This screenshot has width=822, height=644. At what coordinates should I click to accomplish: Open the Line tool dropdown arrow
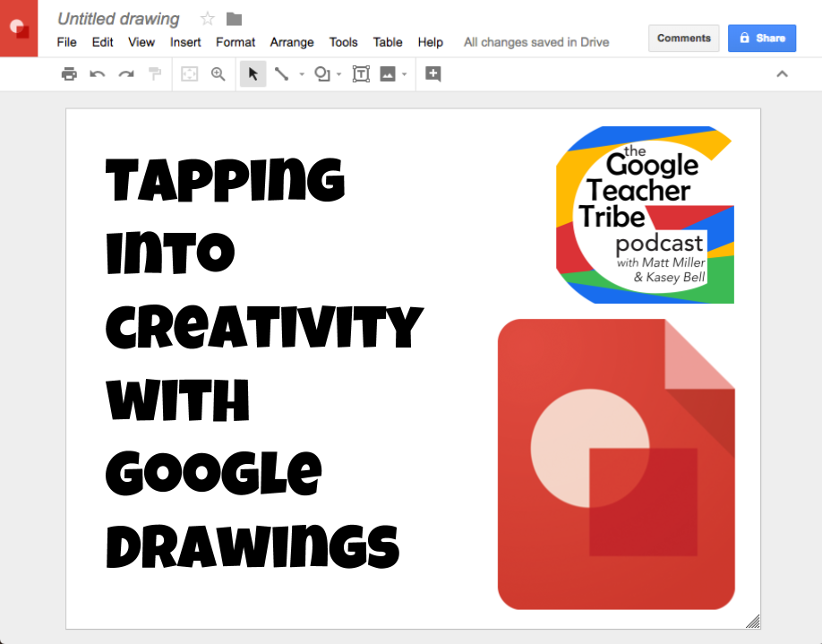point(300,74)
